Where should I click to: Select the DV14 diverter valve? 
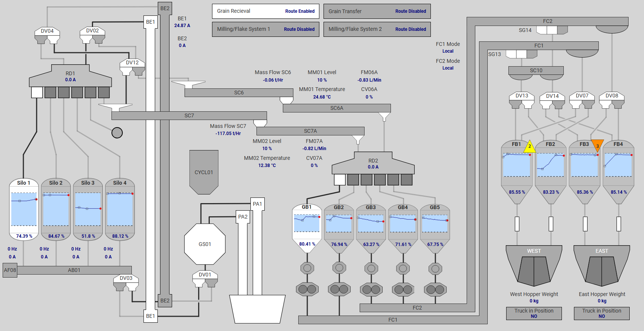552,100
